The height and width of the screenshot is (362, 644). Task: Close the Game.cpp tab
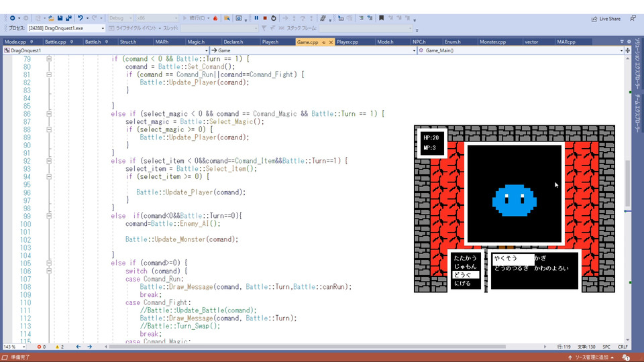(x=331, y=42)
